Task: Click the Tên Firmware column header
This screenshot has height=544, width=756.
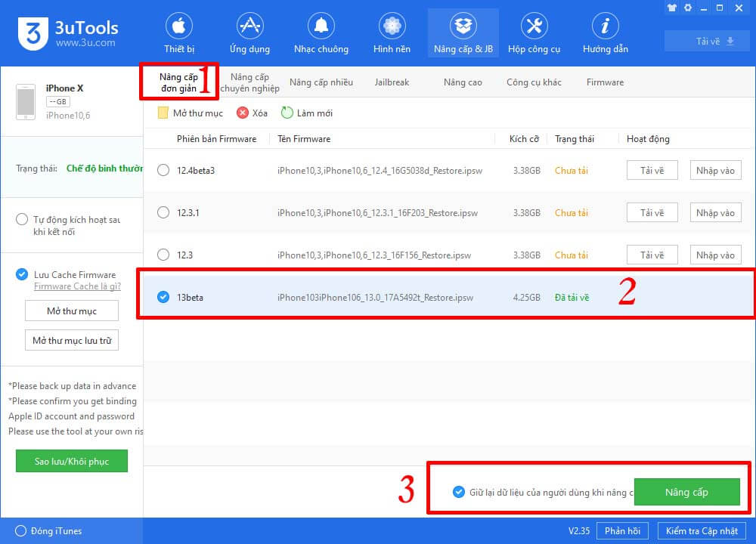Action: click(304, 139)
